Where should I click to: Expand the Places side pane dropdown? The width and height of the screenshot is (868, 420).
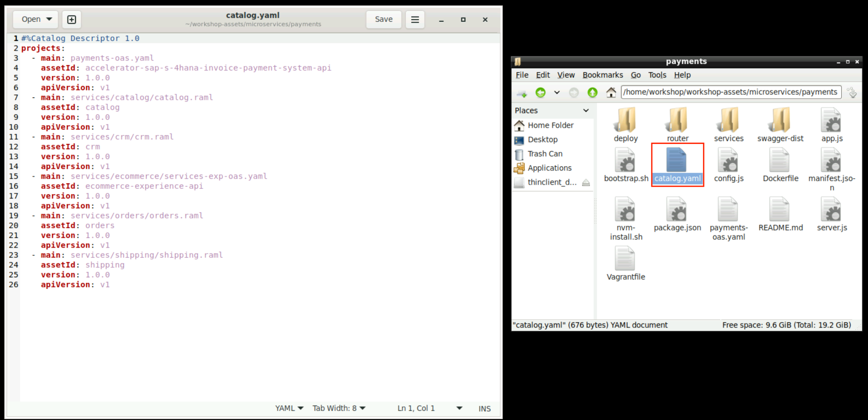[586, 111]
